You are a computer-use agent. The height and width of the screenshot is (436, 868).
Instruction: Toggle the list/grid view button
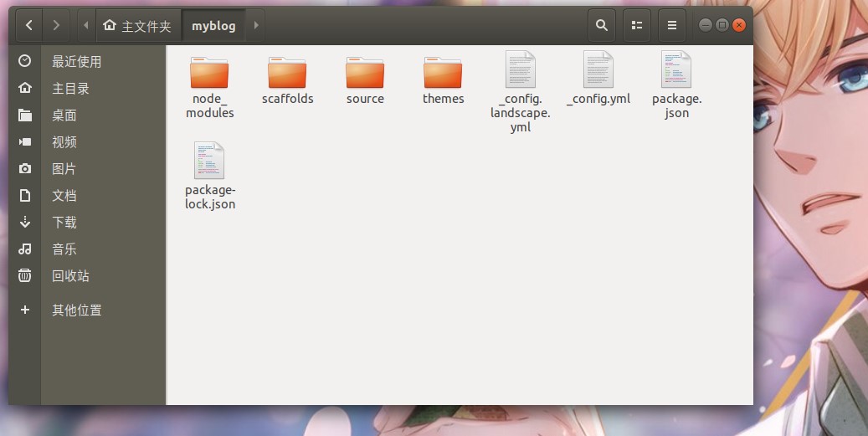[637, 25]
